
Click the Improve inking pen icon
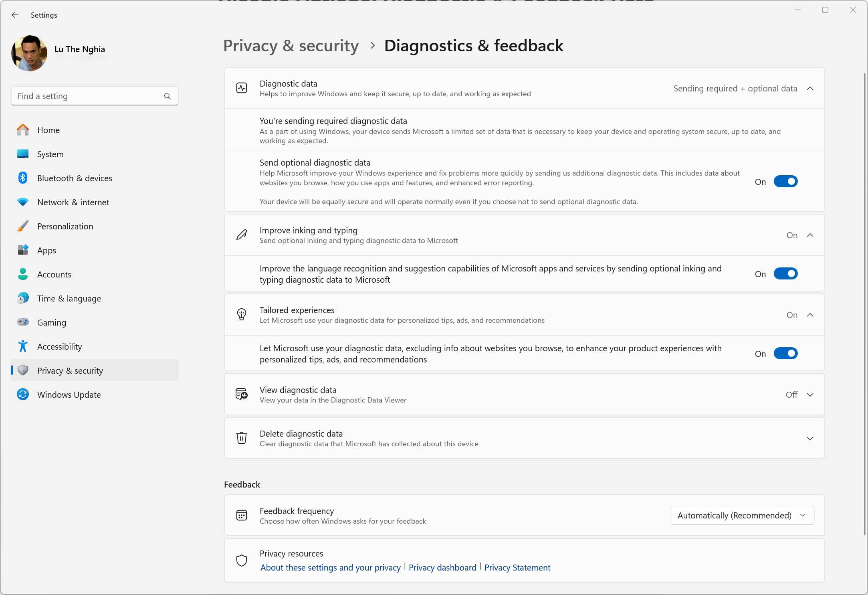tap(242, 235)
